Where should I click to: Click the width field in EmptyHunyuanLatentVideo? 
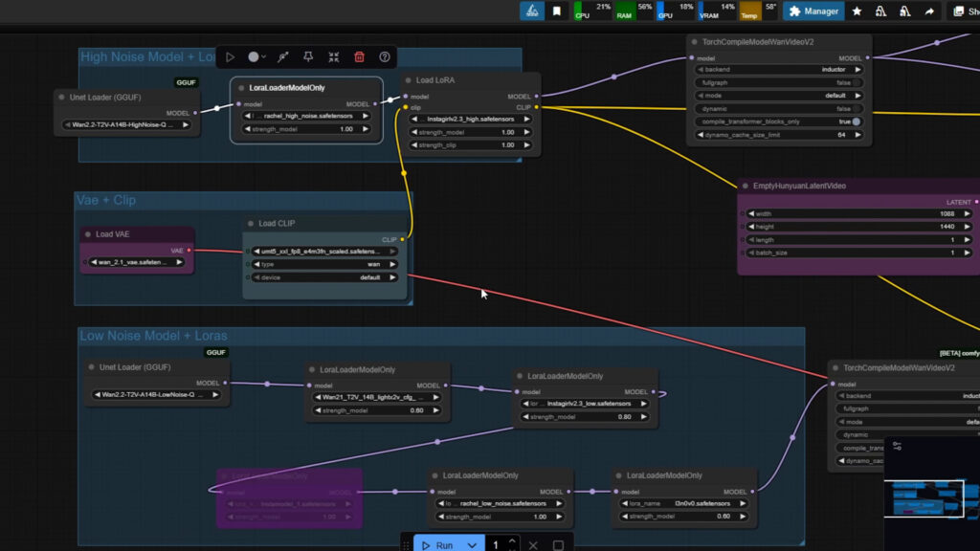click(x=857, y=213)
